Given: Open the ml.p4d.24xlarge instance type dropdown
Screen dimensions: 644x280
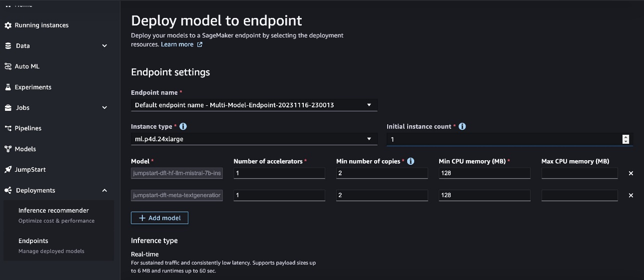Looking at the screenshot, I should coord(254,139).
